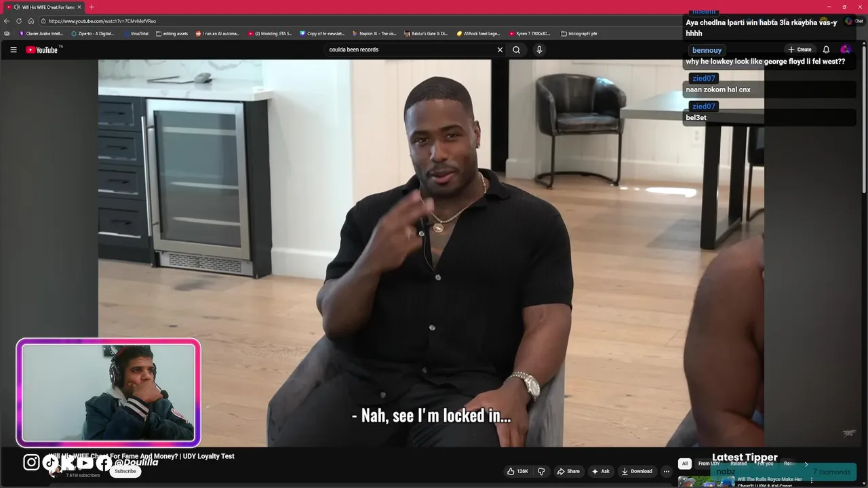
Task: Select the 'For you' filter chip
Action: 765,464
